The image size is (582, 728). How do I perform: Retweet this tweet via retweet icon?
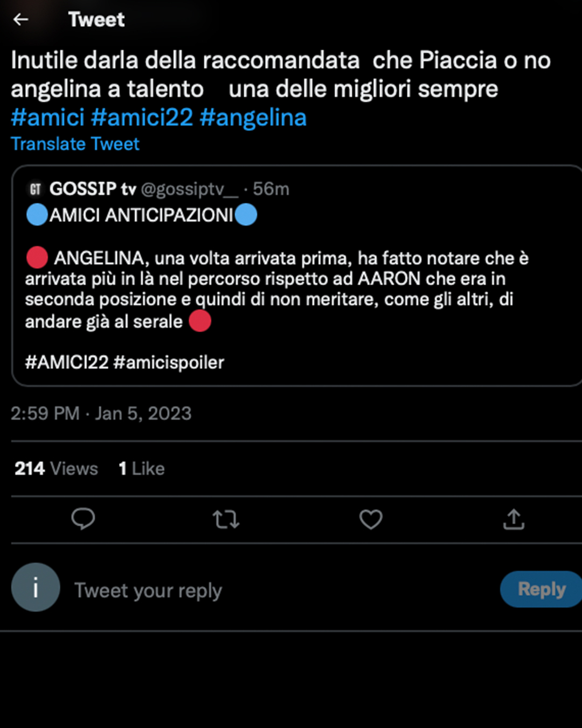pyautogui.click(x=226, y=519)
